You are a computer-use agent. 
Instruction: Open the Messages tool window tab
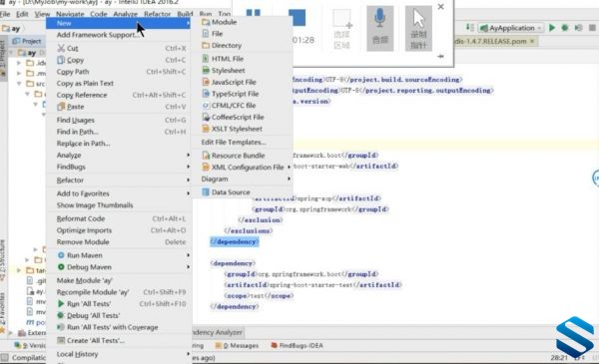pos(237,346)
